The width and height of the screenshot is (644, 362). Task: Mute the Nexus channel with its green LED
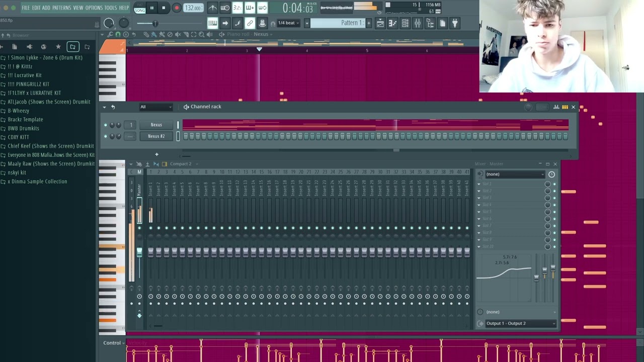[106, 125]
